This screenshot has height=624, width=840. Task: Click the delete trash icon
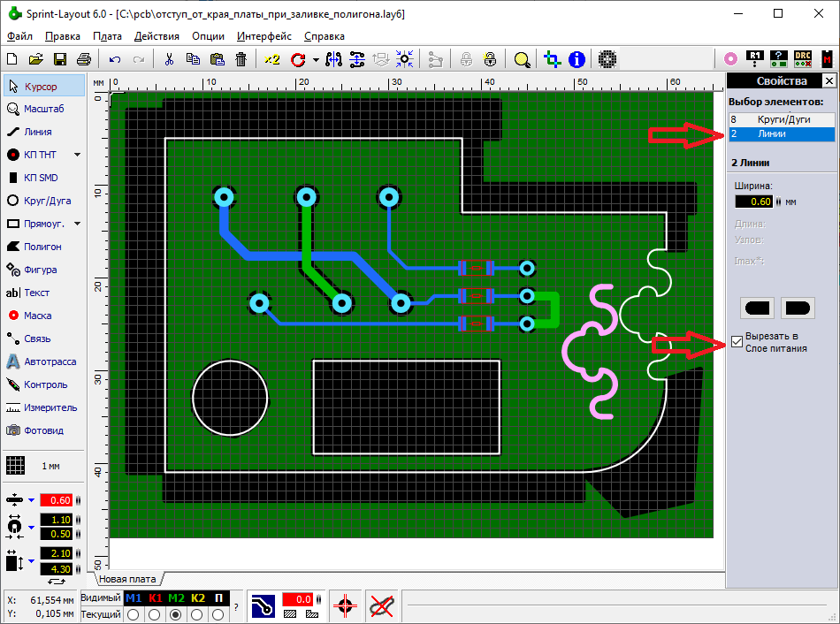tap(241, 60)
